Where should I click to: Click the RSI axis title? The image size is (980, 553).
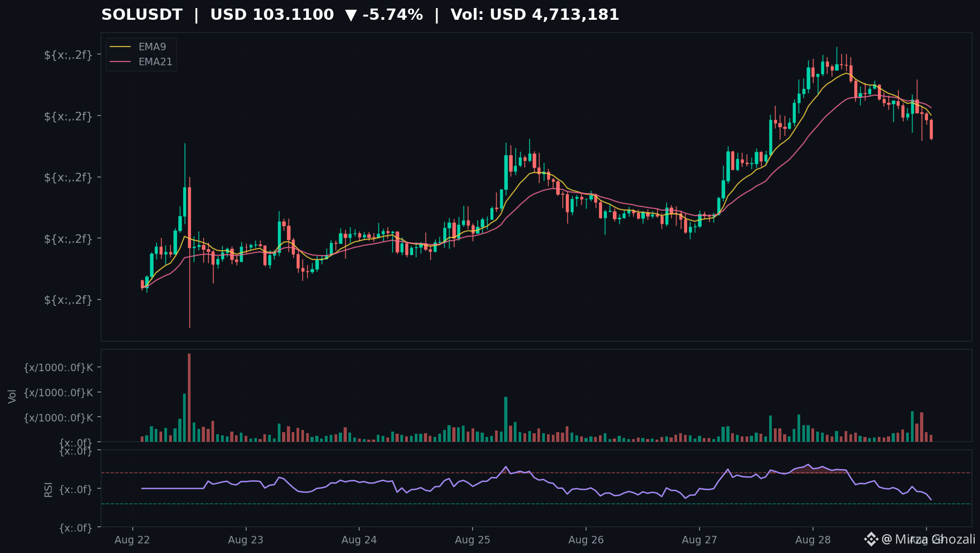49,489
